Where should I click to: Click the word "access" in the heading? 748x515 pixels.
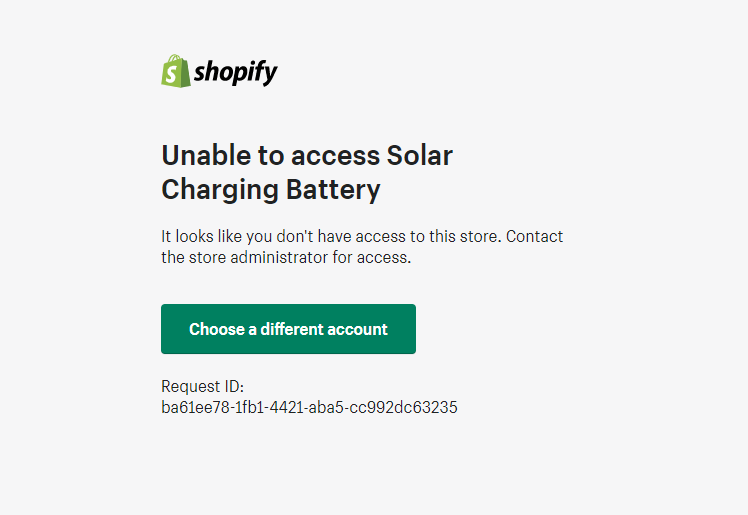tap(335, 157)
